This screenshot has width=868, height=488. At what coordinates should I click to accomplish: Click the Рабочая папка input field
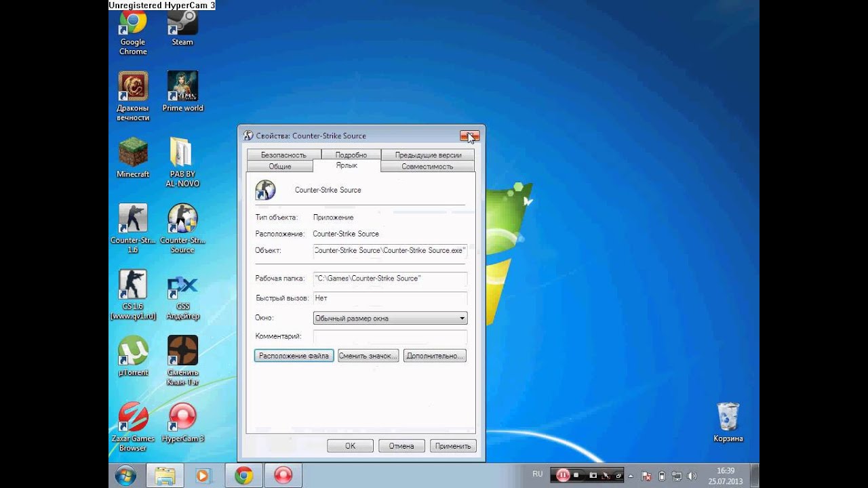point(390,279)
